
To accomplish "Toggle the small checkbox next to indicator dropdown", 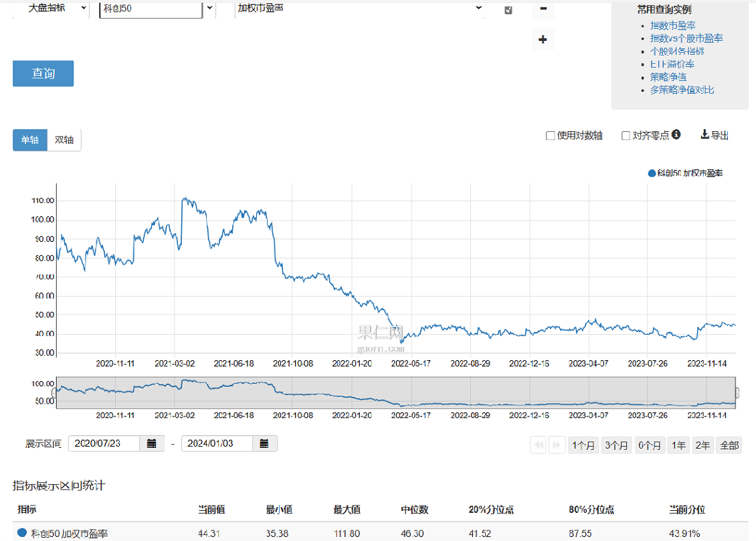I will click(x=508, y=10).
